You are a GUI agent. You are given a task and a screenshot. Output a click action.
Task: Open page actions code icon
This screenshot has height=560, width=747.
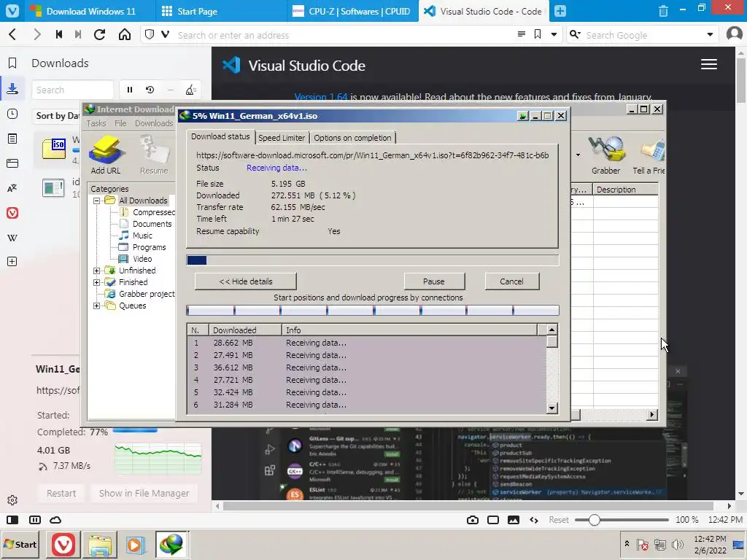pos(533,519)
